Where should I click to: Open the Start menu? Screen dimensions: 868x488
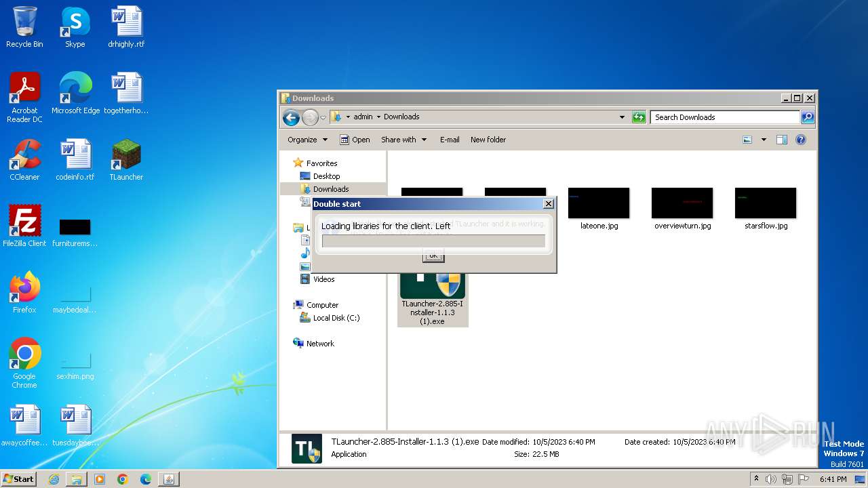[x=18, y=479]
